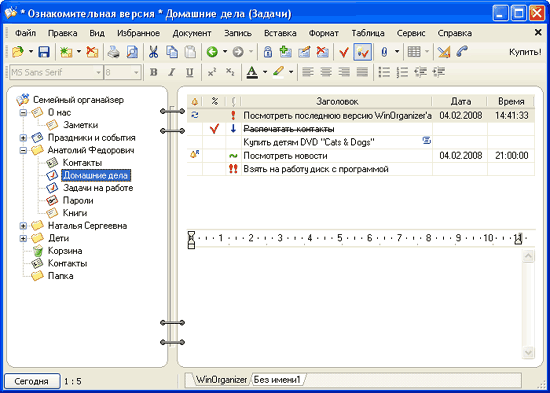This screenshot has height=393, width=550.
Task: Toggle completion checkmark for Распечатать контакты
Action: [214, 129]
